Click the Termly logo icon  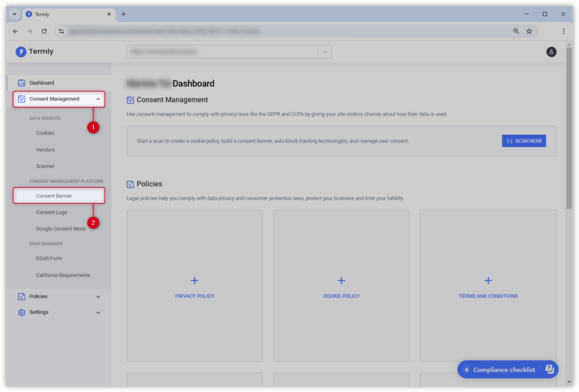(x=20, y=52)
